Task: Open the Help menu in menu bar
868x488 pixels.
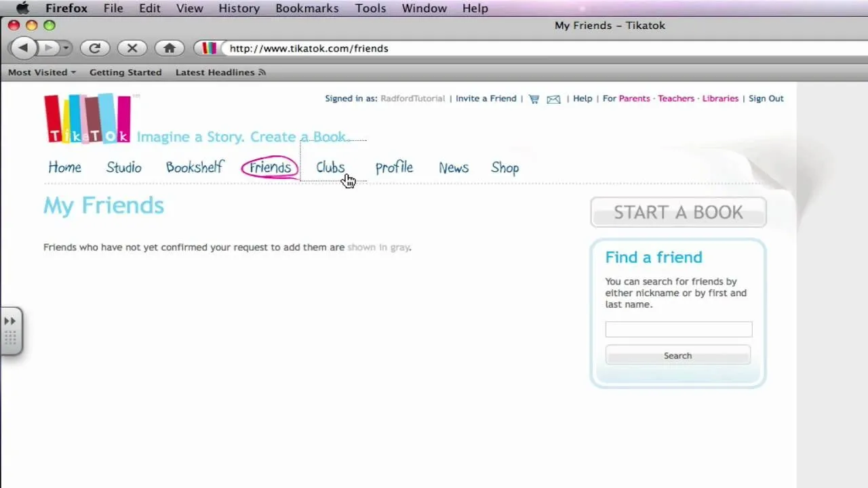Action: [475, 8]
